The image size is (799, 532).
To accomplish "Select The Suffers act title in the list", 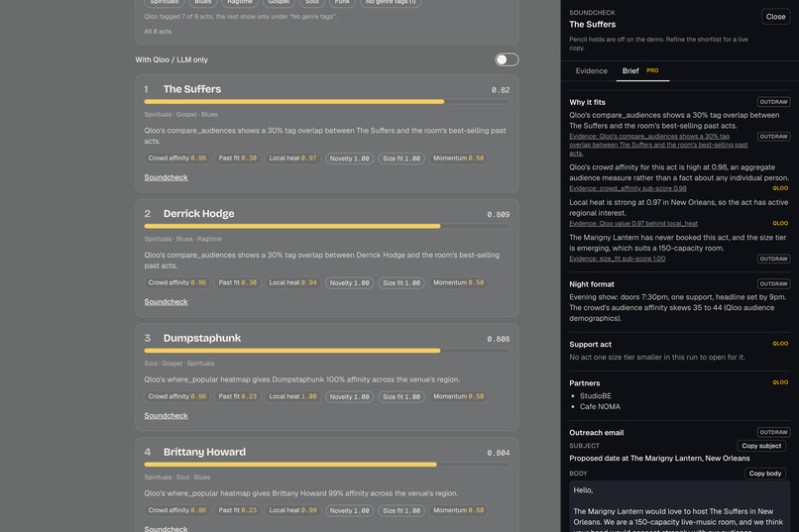I will 192,89.
